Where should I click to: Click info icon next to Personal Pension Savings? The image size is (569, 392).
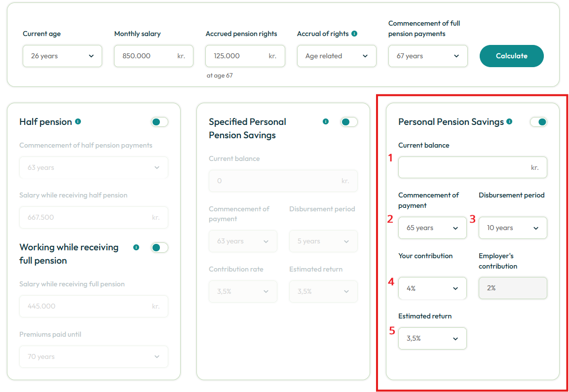(509, 121)
